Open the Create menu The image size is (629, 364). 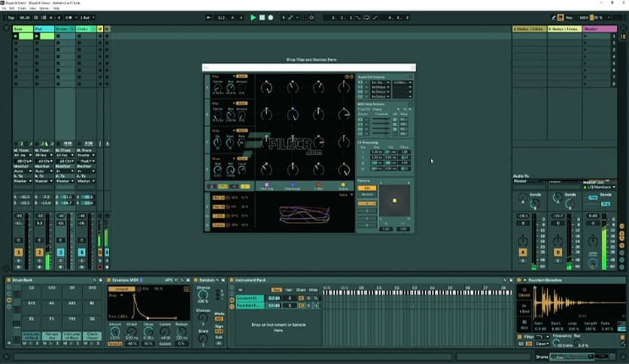click(x=22, y=8)
